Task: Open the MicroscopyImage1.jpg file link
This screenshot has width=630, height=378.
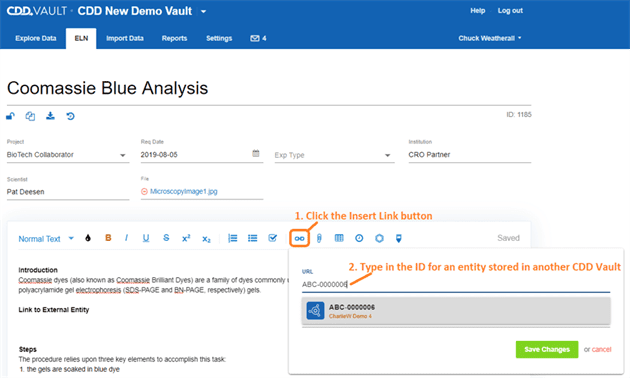Action: point(184,191)
